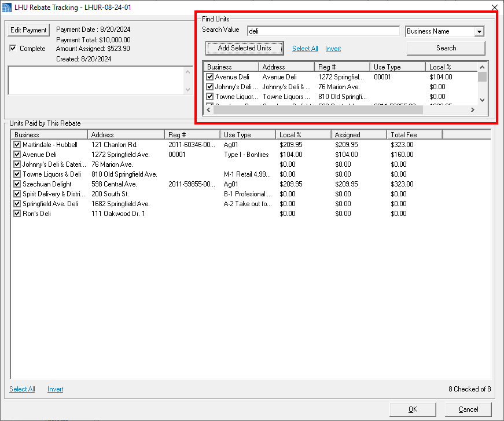
Task: Uncheck Martindale - Hubbell in paid units
Action: [x=17, y=145]
